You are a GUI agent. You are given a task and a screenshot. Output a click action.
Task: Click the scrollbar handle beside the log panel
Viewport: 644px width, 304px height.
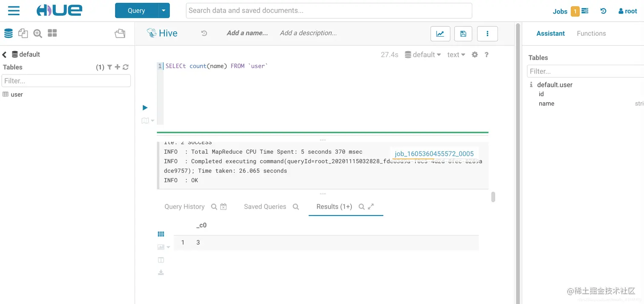pos(493,197)
